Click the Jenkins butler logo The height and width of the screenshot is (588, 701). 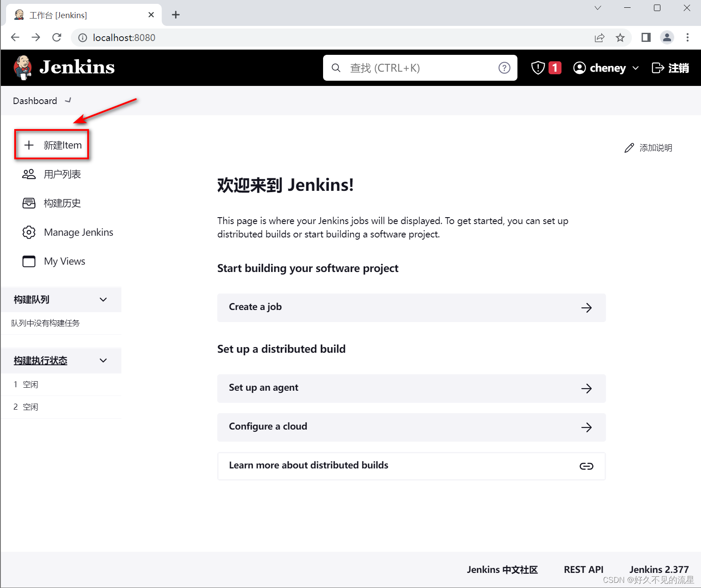23,67
